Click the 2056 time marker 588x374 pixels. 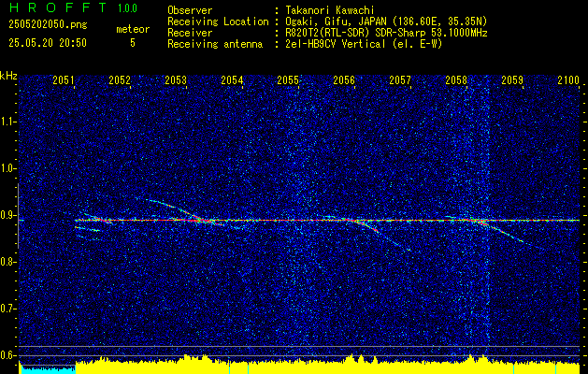(x=344, y=79)
